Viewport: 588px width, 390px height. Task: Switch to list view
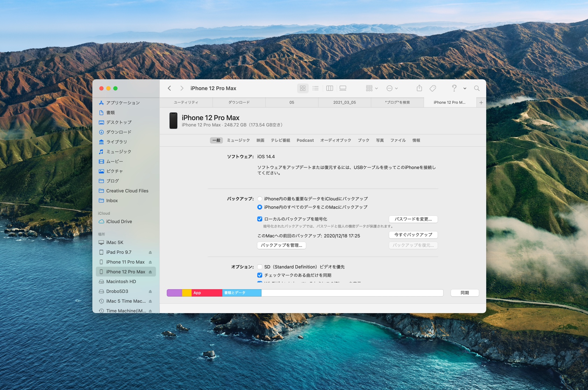pos(316,88)
